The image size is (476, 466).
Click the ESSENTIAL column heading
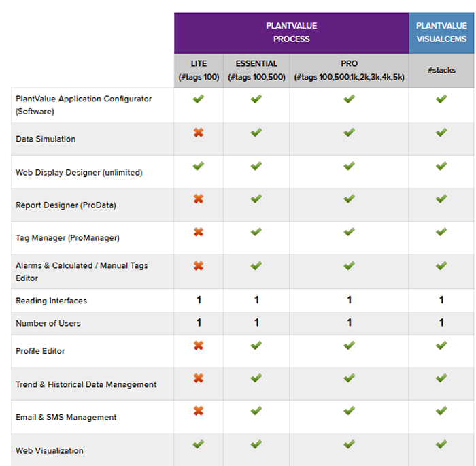coord(256,70)
